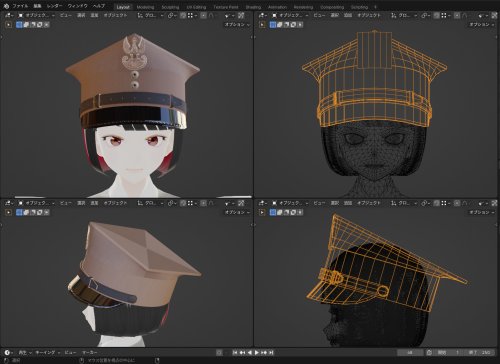
Task: Toggle X-ray button in side wireframe viewport
Action: coord(495,203)
